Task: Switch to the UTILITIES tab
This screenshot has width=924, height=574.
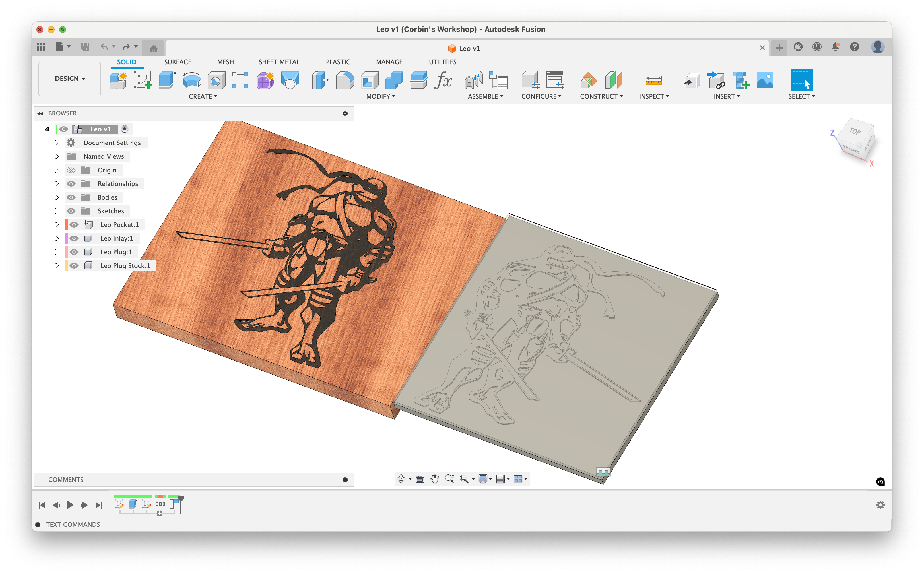Action: [x=442, y=62]
